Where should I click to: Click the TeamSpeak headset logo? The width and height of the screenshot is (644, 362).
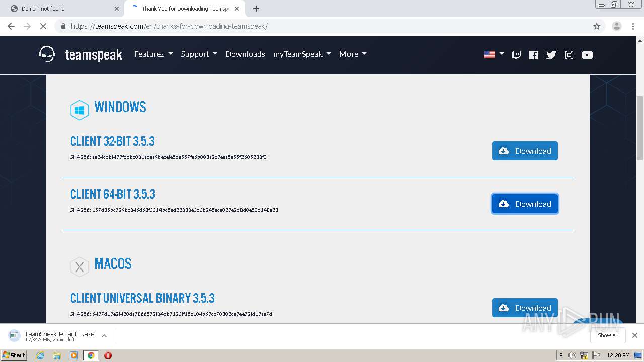click(47, 54)
